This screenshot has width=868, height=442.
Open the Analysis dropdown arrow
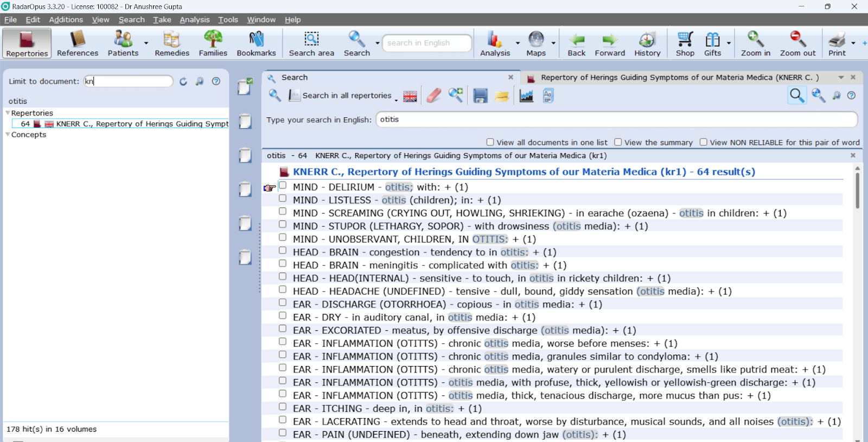518,43
